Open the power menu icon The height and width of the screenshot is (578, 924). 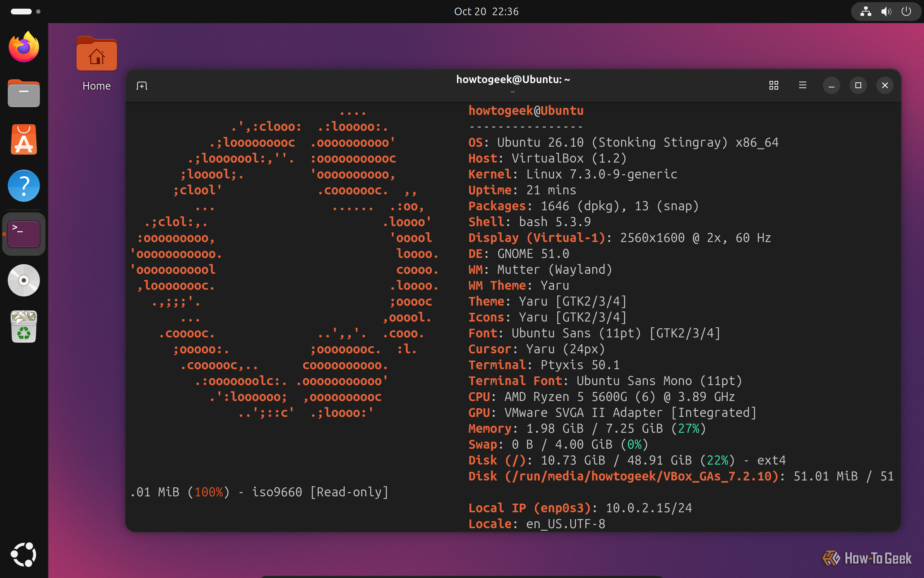tap(906, 12)
